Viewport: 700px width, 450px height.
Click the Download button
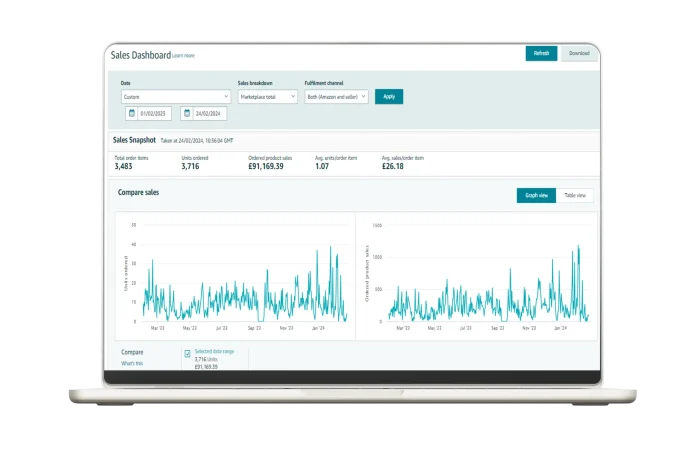(x=579, y=53)
